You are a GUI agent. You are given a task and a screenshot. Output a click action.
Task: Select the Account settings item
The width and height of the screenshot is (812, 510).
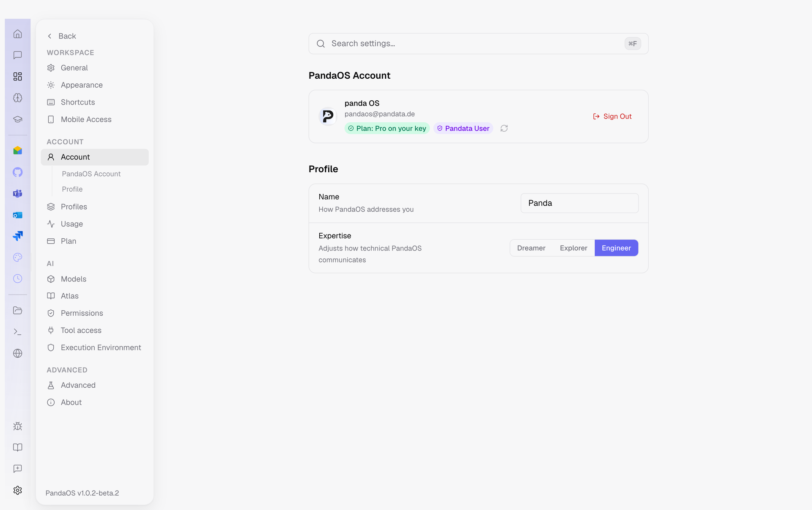point(95,157)
